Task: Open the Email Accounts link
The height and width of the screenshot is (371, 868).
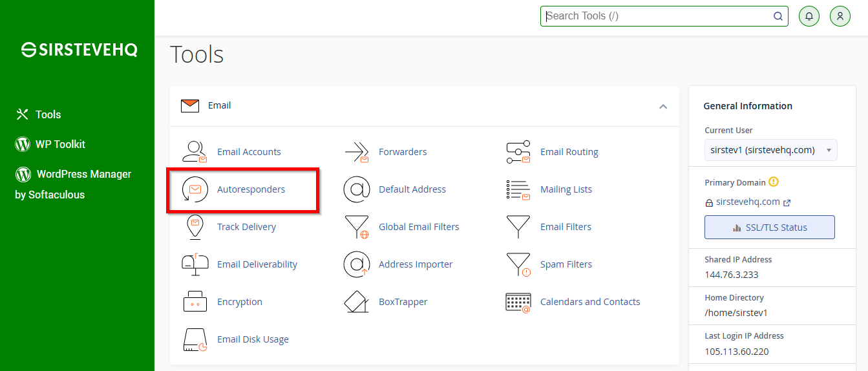Action: click(x=249, y=152)
